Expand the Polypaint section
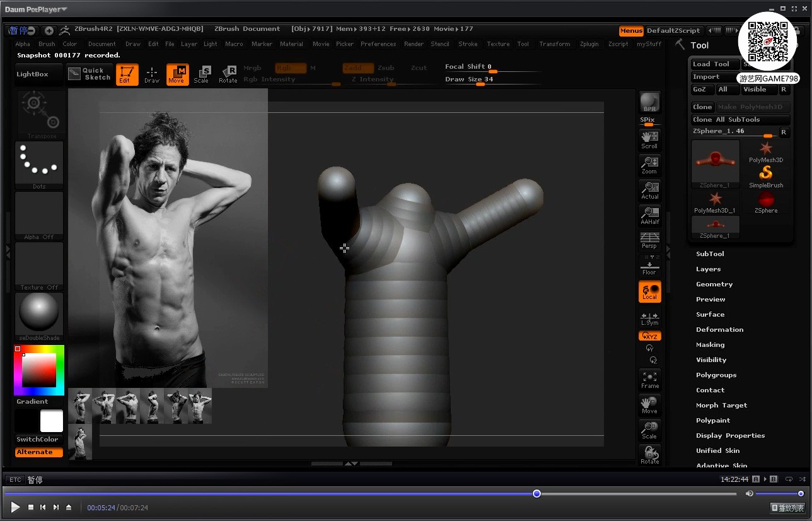This screenshot has height=521, width=812. point(713,420)
